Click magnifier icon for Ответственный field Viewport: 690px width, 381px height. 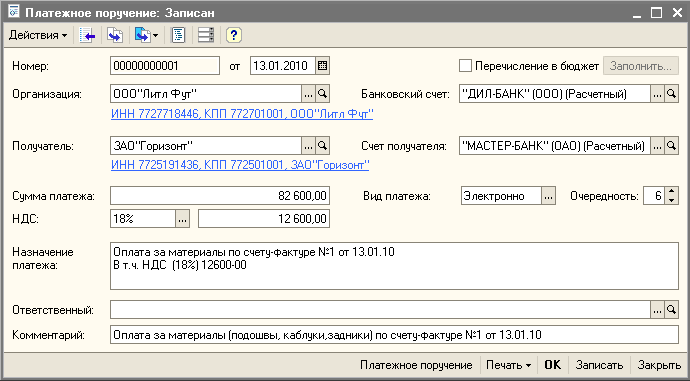pyautogui.click(x=671, y=310)
